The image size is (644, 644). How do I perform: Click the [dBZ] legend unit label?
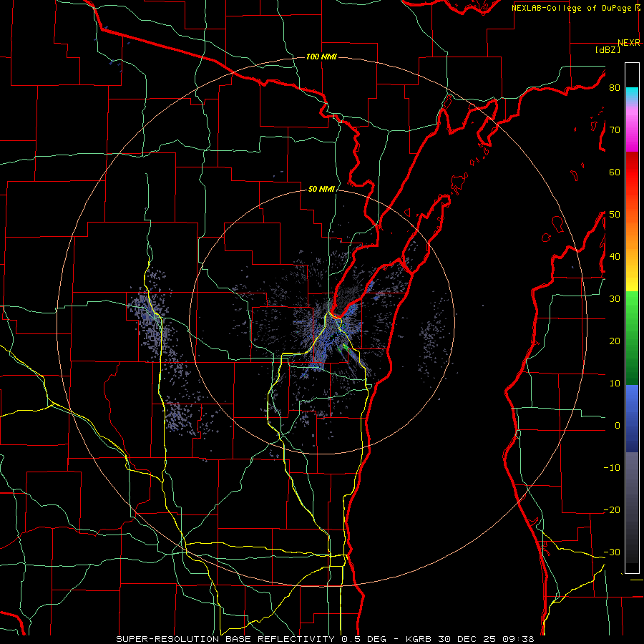tap(608, 49)
